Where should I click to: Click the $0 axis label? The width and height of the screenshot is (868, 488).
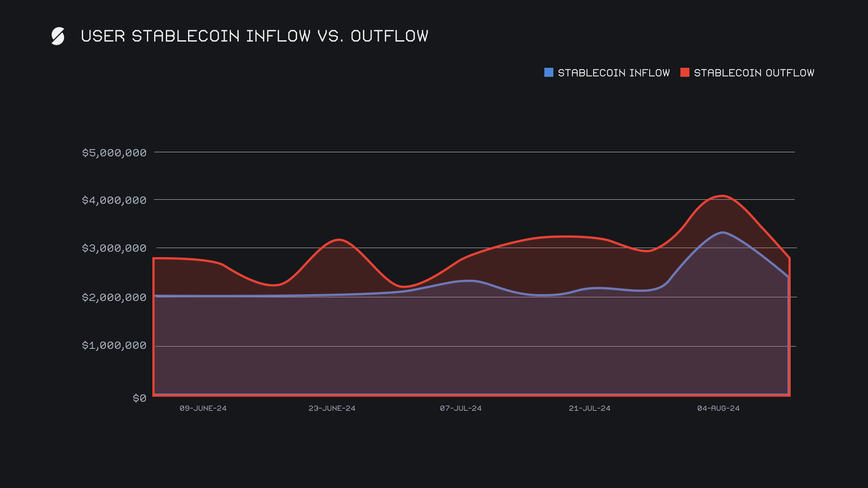point(139,398)
